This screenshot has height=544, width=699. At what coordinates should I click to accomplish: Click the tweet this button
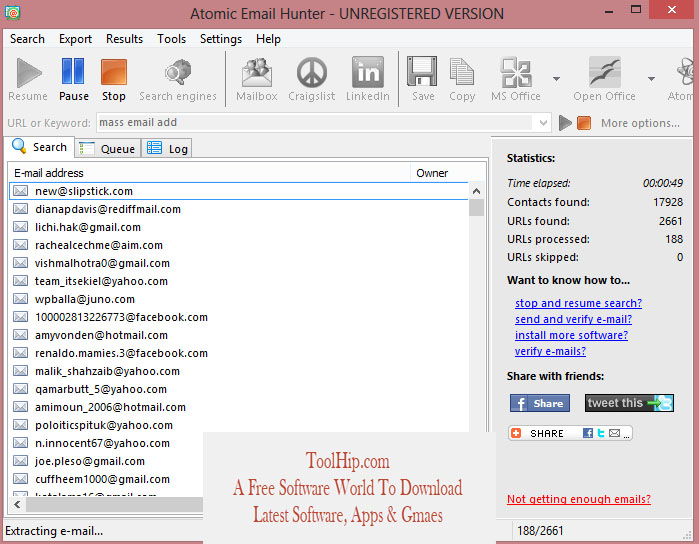pyautogui.click(x=629, y=403)
